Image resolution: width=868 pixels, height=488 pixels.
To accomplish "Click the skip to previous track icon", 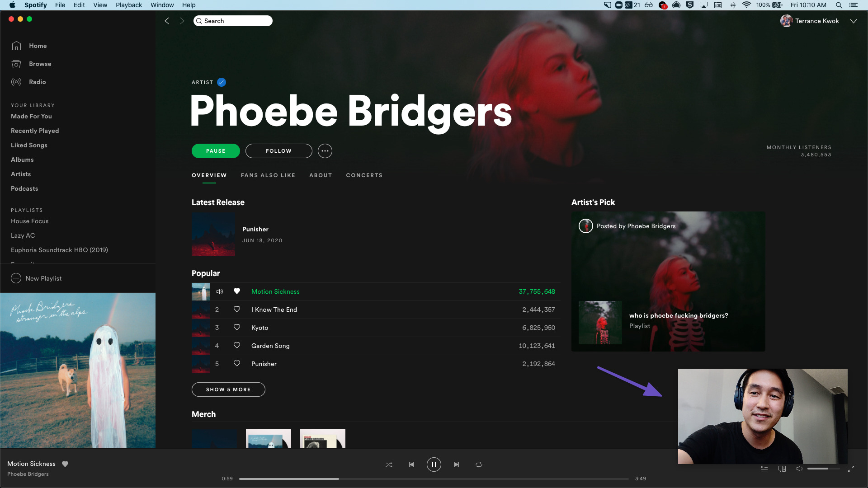I will point(412,465).
